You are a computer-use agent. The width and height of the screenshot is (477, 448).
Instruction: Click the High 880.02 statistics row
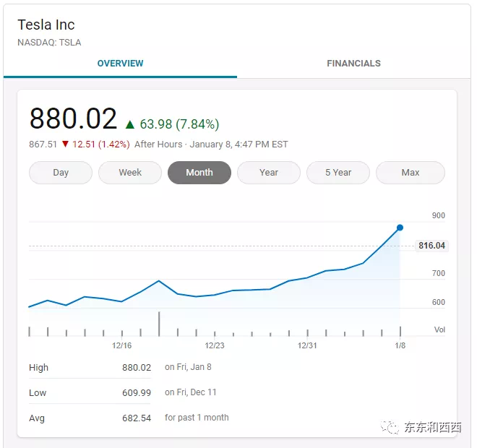tap(90, 367)
